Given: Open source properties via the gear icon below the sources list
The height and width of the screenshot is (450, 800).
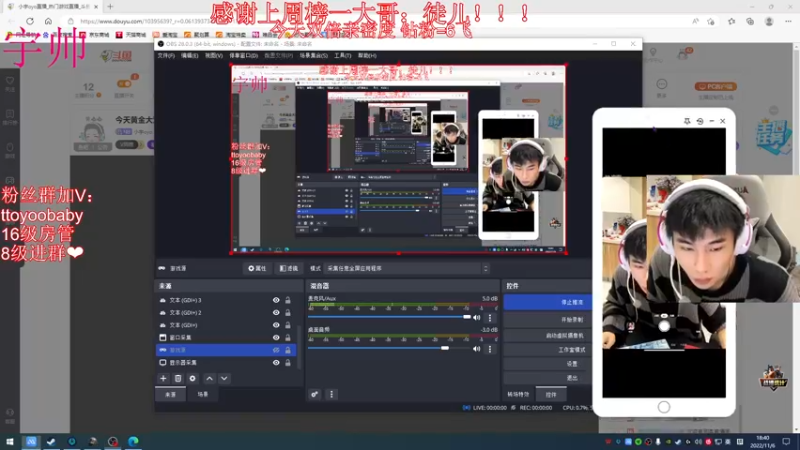Looking at the screenshot, I should click(192, 379).
